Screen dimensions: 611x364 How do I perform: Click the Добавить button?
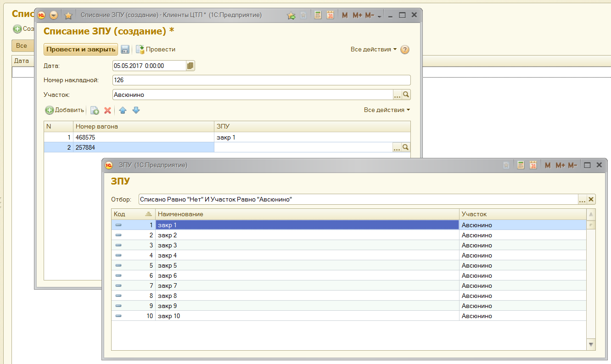pos(65,110)
